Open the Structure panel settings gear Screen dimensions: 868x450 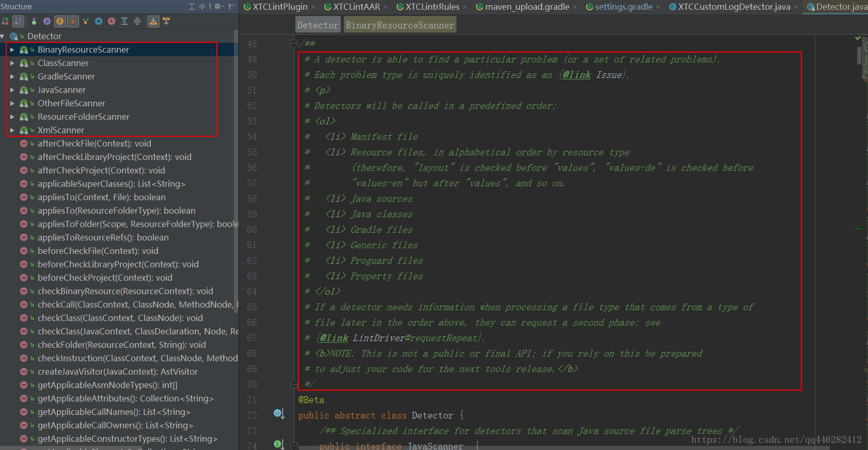pyautogui.click(x=218, y=6)
